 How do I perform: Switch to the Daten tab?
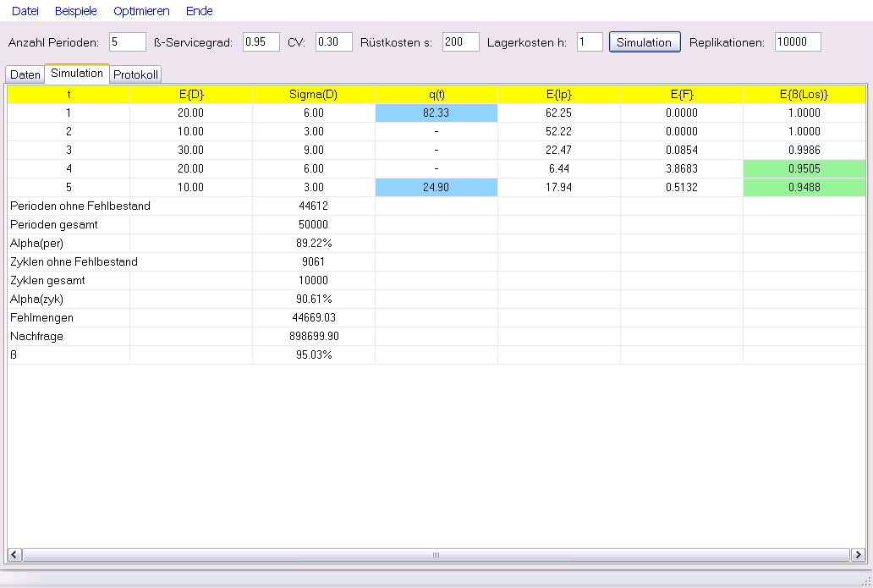25,74
